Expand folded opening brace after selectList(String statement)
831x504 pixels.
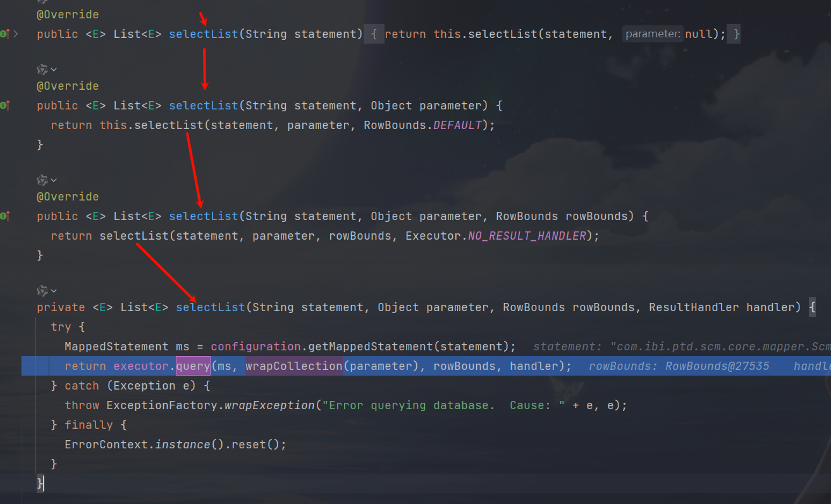tap(374, 34)
